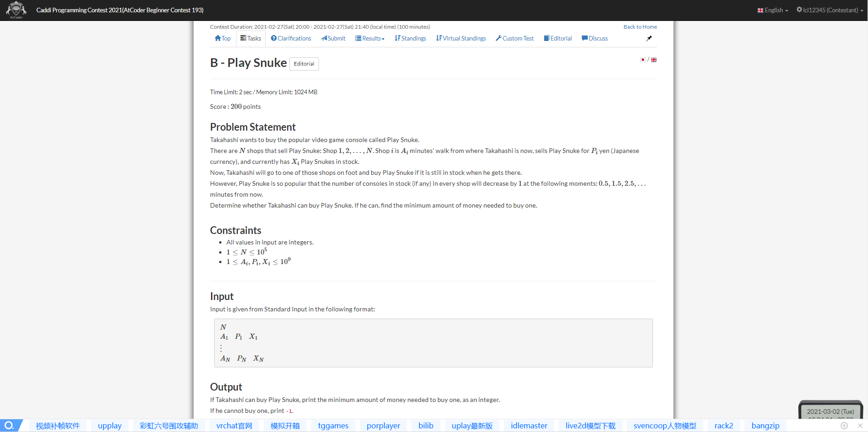Click the 'Time Limit: 2 sec / Memory Limit: 1024 MB' text
868x432 pixels.
click(x=264, y=92)
